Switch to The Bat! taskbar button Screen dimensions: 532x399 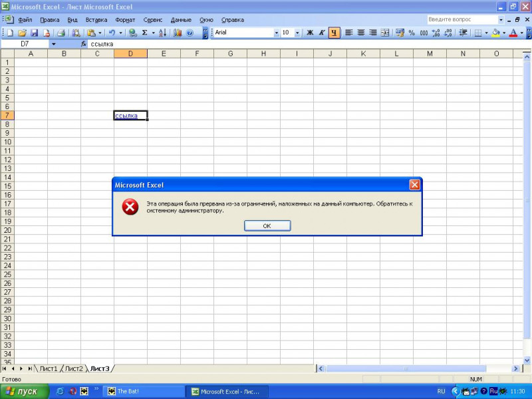tap(143, 391)
